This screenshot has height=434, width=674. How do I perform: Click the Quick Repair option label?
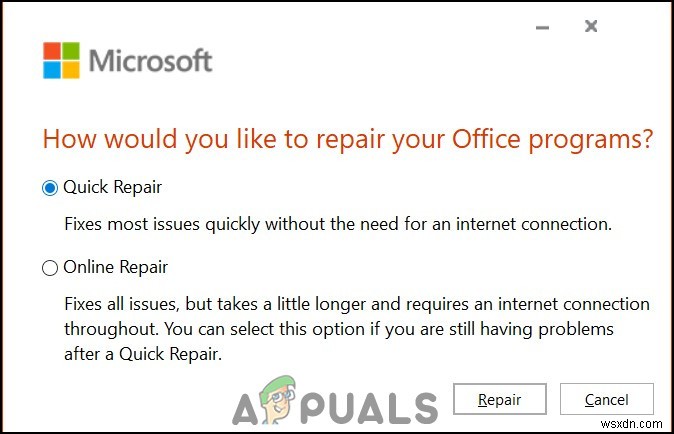click(112, 187)
